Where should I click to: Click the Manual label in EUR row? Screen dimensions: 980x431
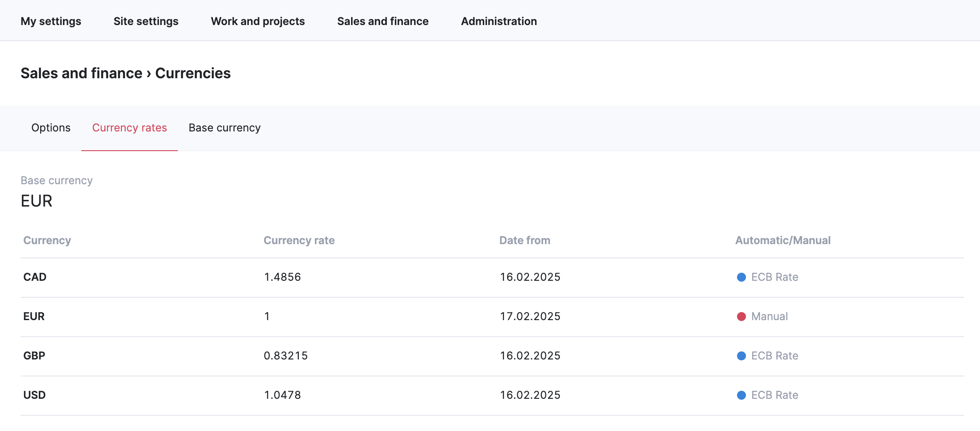coord(769,317)
